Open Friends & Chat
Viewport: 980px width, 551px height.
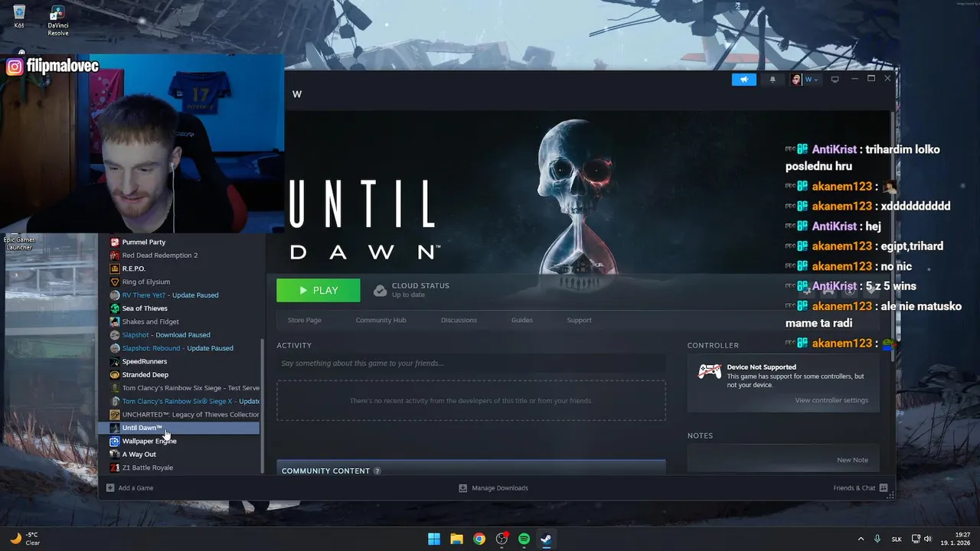coord(861,487)
